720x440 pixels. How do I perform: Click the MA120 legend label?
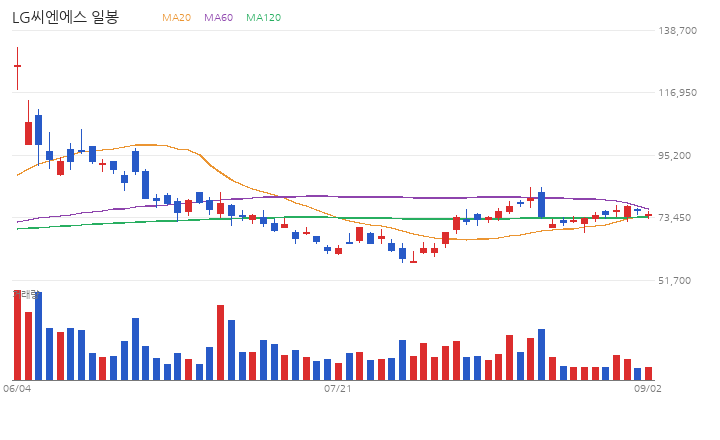coord(264,17)
